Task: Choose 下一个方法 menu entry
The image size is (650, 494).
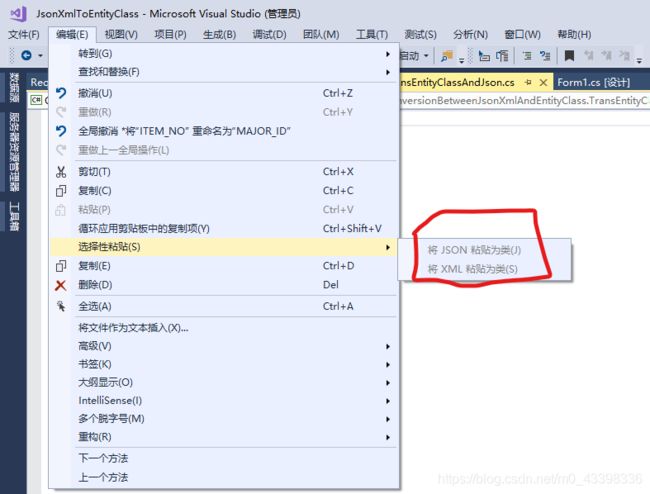Action: [223, 458]
